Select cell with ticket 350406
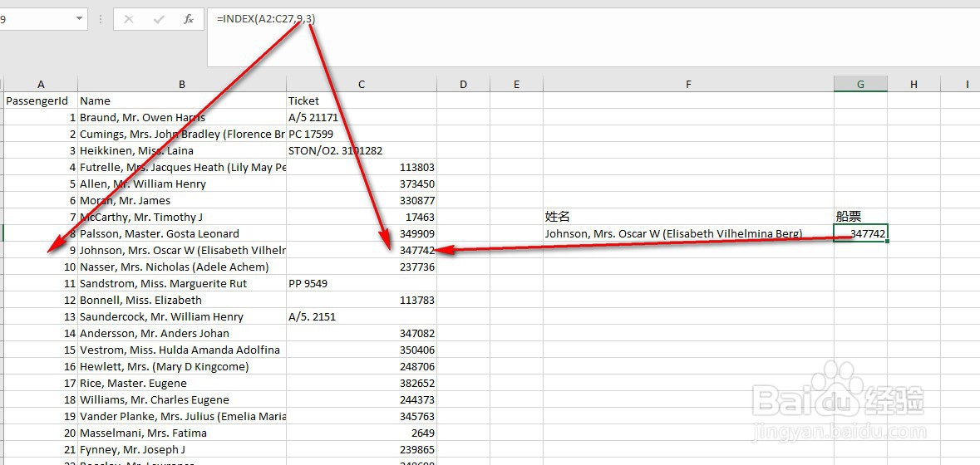 pos(362,350)
